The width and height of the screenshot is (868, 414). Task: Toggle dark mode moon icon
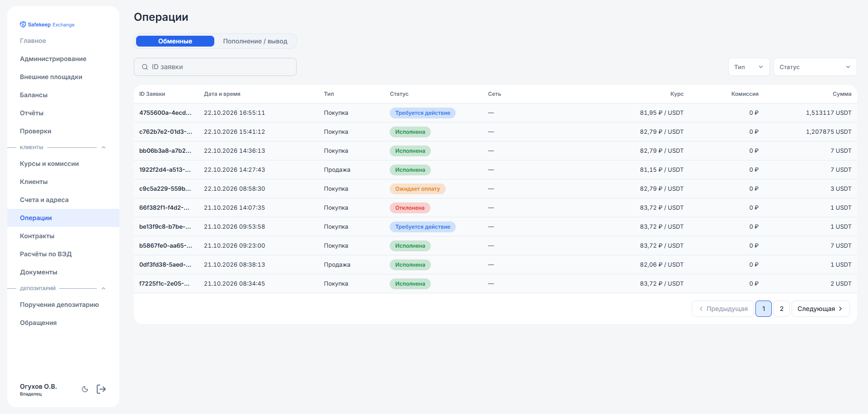pos(85,389)
